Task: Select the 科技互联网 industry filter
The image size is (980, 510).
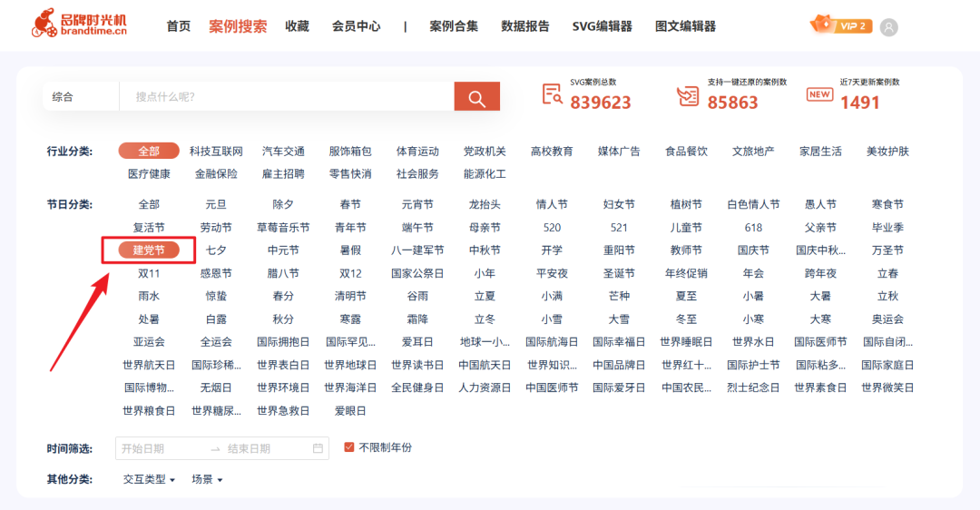Action: [x=216, y=152]
